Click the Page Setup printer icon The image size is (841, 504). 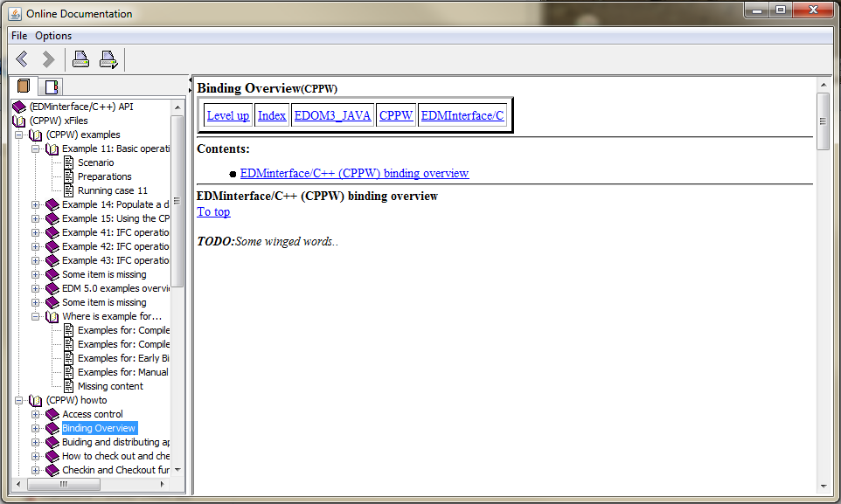coord(108,59)
